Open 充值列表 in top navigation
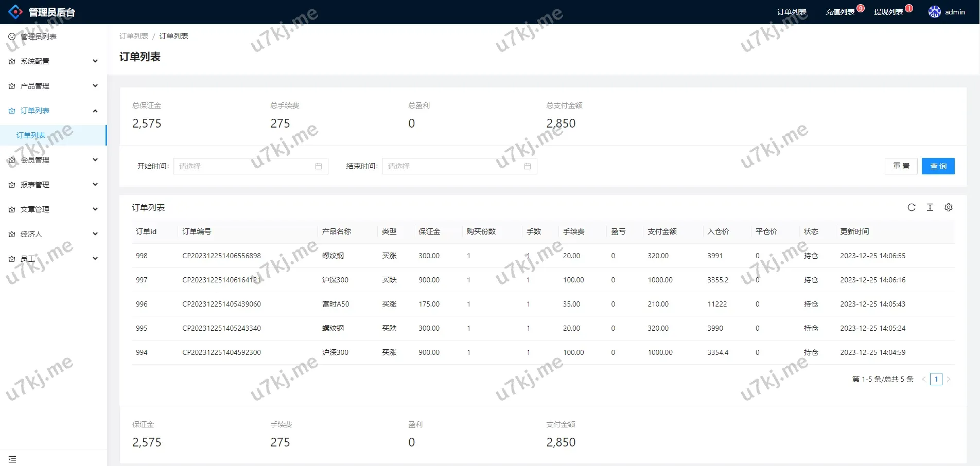This screenshot has height=466, width=980. 839,12
